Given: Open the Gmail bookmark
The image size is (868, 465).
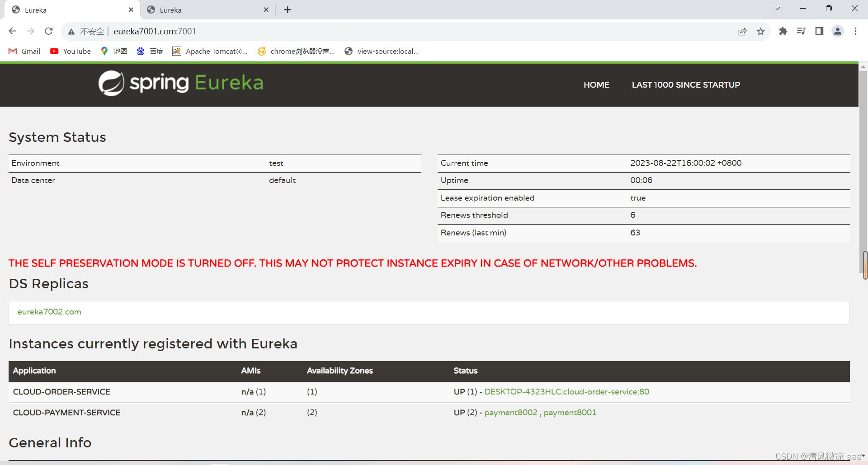Looking at the screenshot, I should [x=24, y=51].
